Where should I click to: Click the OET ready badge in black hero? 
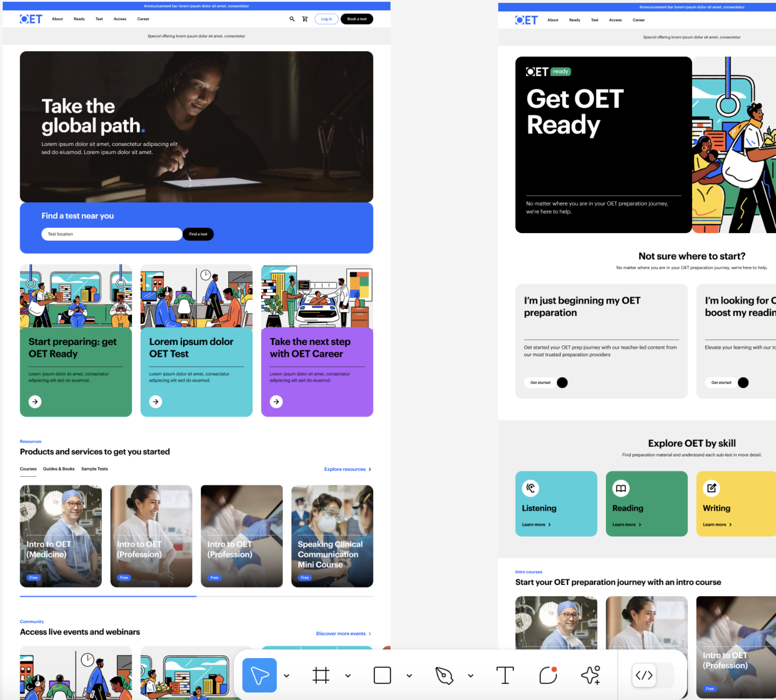point(561,71)
